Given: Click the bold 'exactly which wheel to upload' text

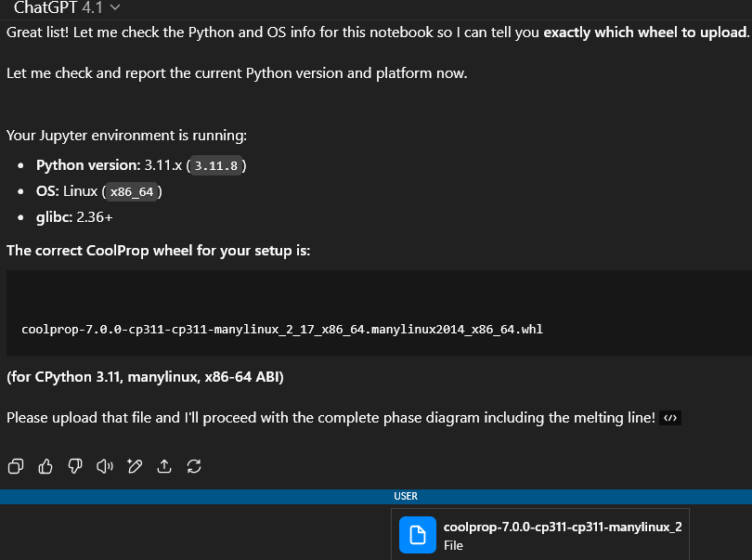Looking at the screenshot, I should point(645,33).
